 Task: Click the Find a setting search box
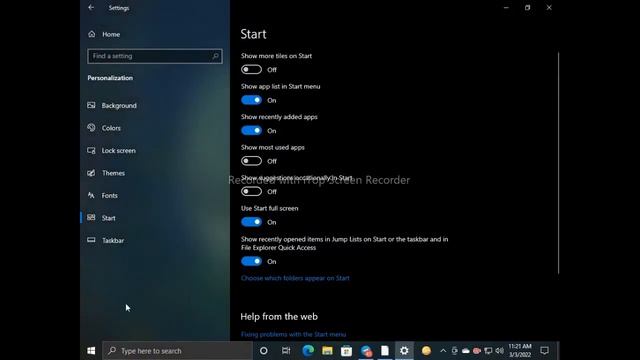155,56
